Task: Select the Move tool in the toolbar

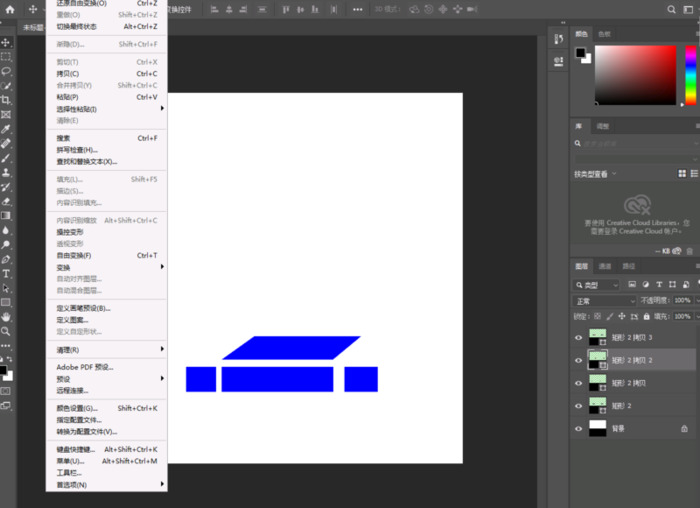Action: pos(6,43)
